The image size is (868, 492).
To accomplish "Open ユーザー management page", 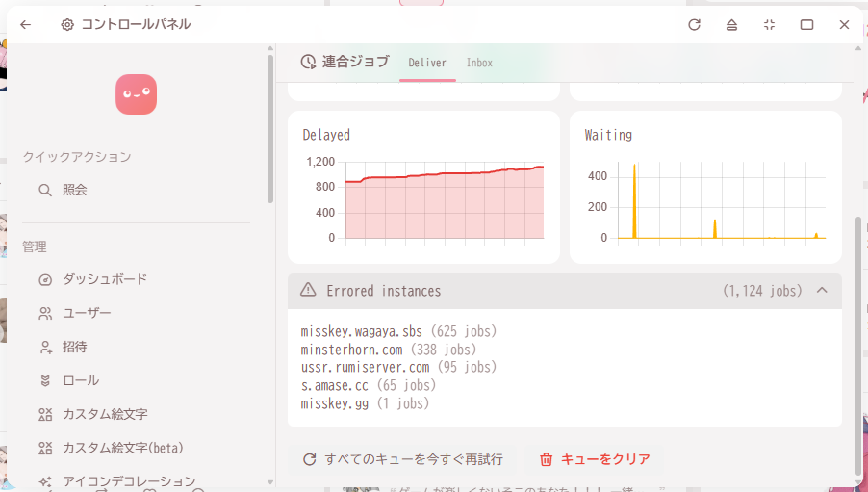I will point(87,313).
